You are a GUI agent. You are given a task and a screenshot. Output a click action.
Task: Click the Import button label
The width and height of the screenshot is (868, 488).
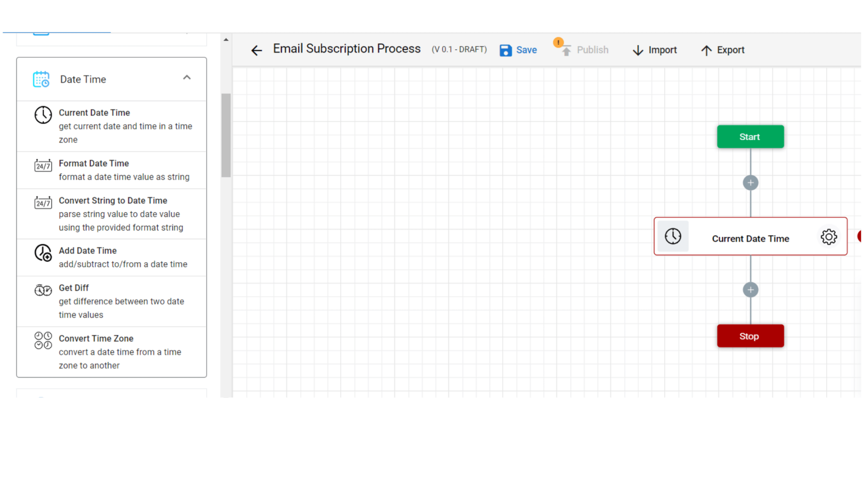tap(662, 50)
